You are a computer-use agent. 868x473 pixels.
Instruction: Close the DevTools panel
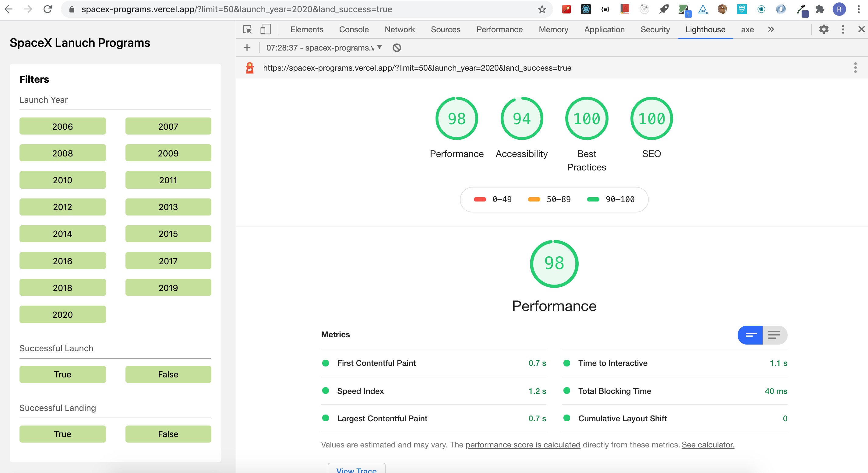tap(861, 29)
